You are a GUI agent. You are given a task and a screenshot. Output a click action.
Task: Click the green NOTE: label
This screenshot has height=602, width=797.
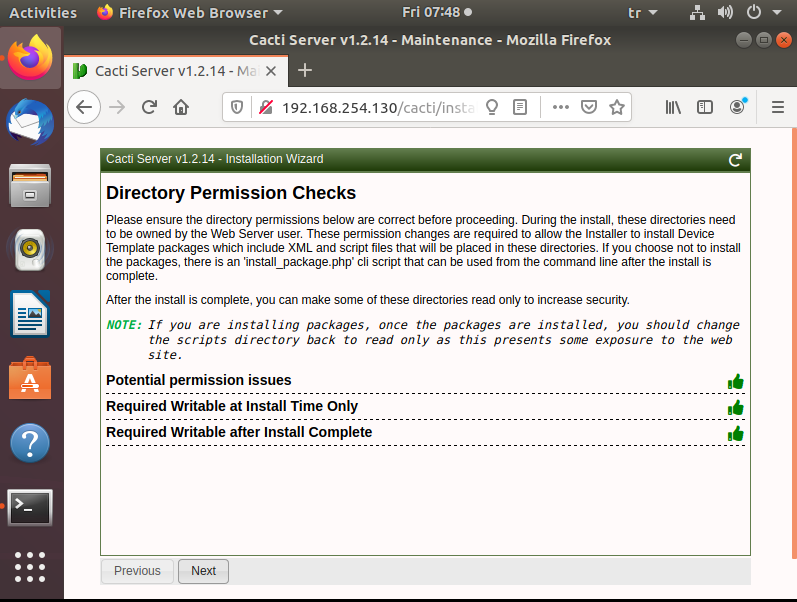coord(124,325)
